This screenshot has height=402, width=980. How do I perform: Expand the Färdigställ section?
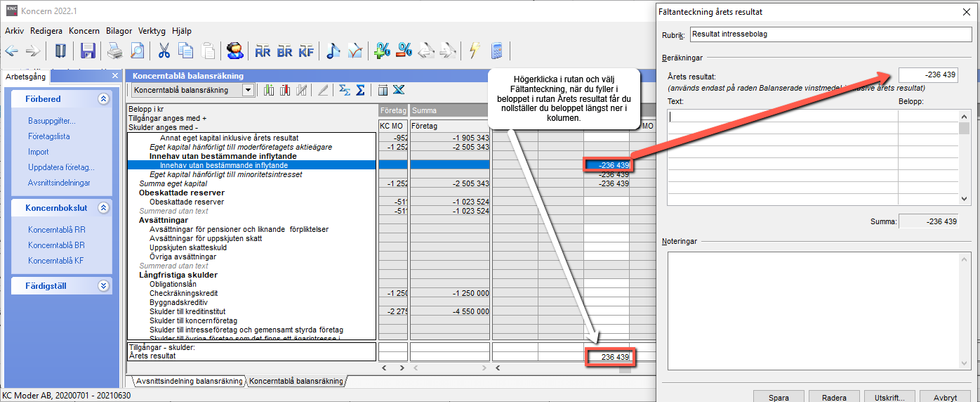(104, 286)
